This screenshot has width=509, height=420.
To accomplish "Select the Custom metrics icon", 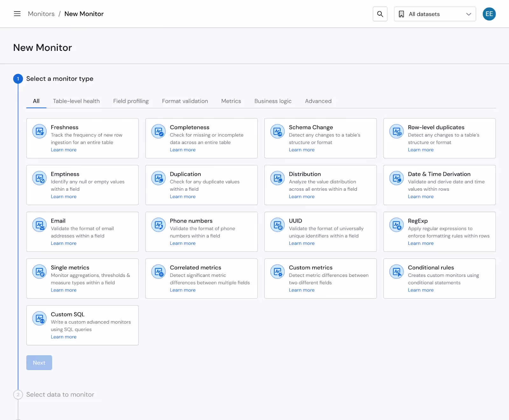I will pyautogui.click(x=277, y=272).
